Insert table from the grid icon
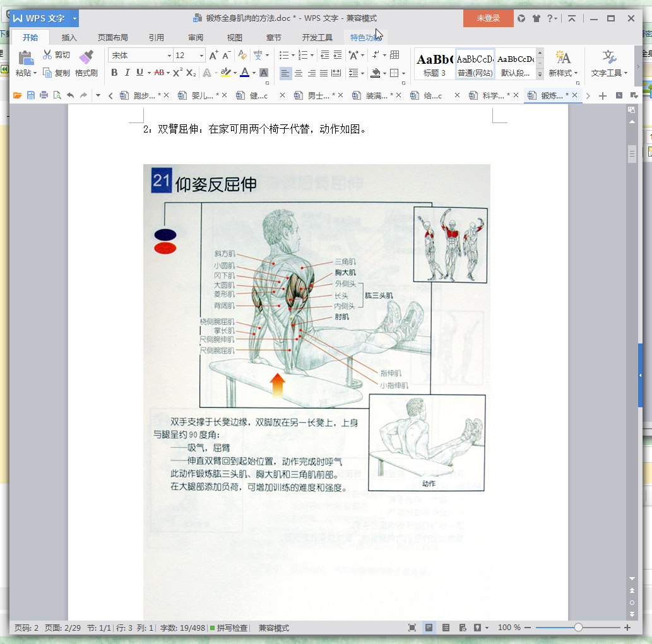The width and height of the screenshot is (652, 644). pos(394,55)
